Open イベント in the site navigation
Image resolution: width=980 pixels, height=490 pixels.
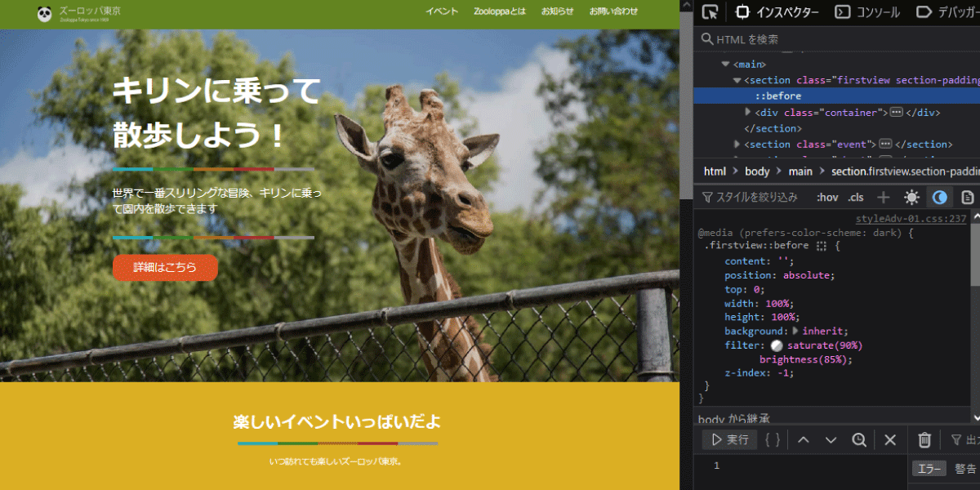tap(442, 11)
